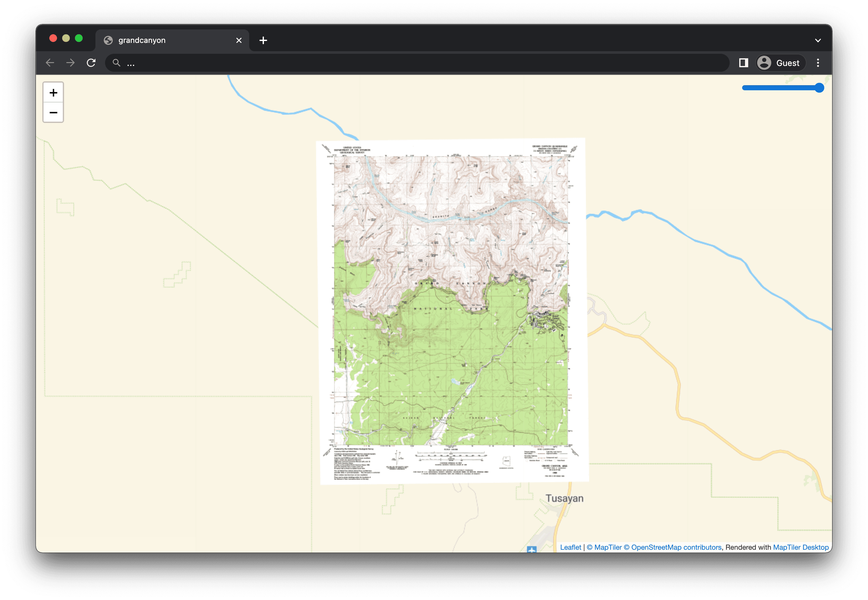This screenshot has width=868, height=600.
Task: Open the browser options three-dot menu
Action: [818, 63]
